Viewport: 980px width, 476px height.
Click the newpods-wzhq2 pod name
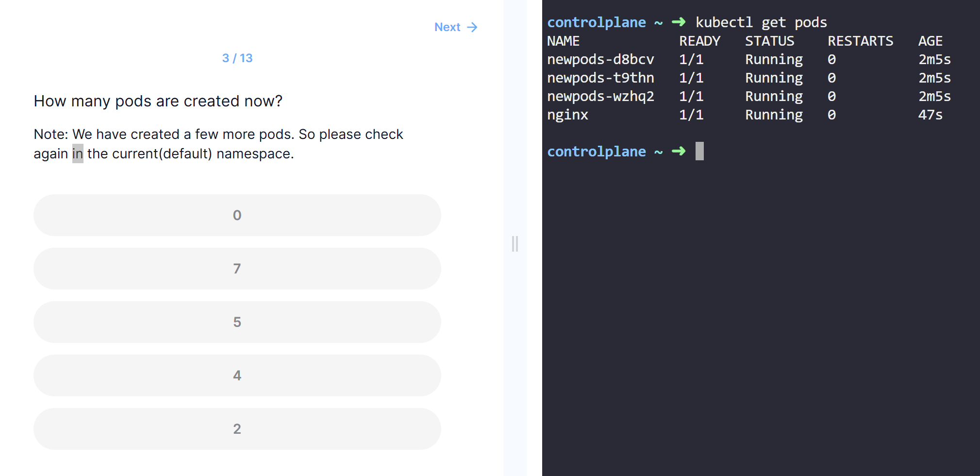pyautogui.click(x=600, y=96)
